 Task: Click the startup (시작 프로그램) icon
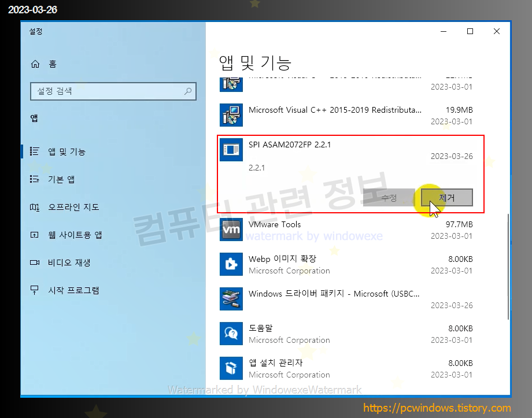point(34,290)
